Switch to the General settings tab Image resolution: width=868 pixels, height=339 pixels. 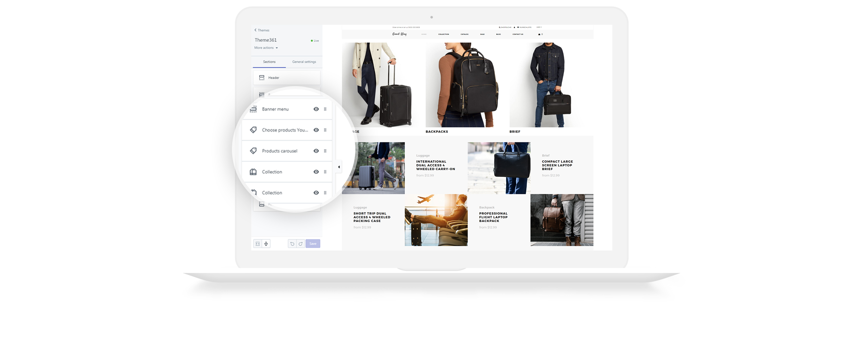[x=304, y=62]
